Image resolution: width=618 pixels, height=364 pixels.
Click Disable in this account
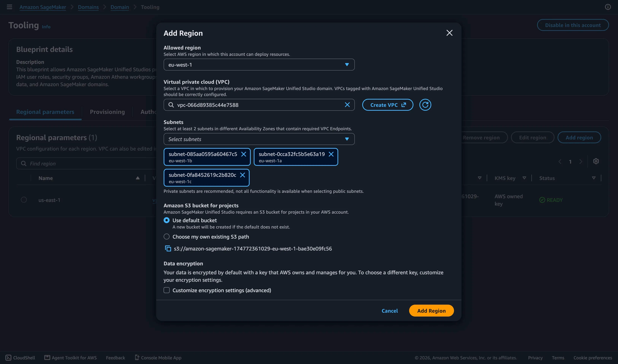(573, 25)
